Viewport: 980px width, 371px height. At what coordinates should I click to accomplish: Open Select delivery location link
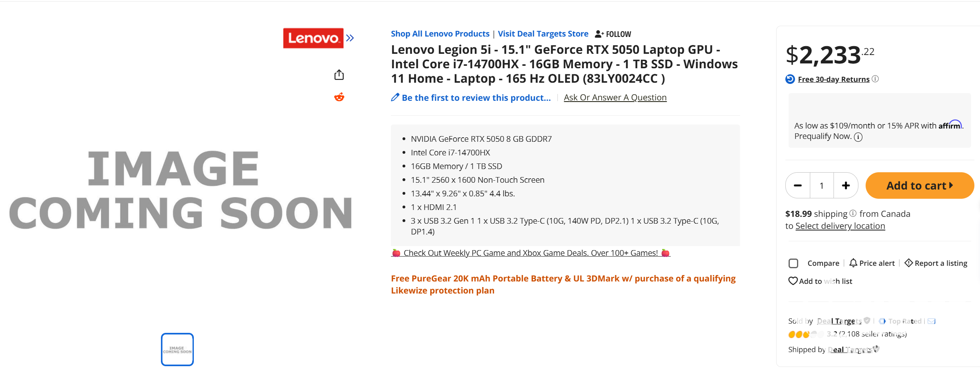[x=840, y=226]
